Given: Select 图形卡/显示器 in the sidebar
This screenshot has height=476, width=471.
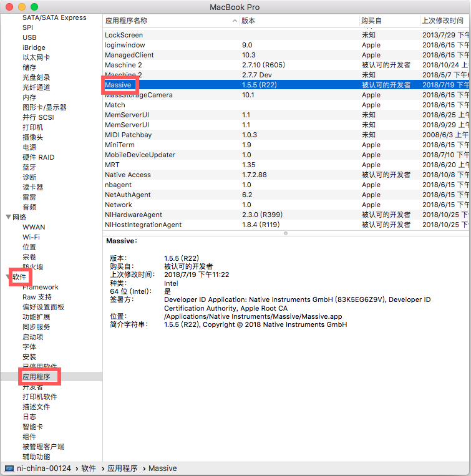Looking at the screenshot, I should click(x=44, y=107).
